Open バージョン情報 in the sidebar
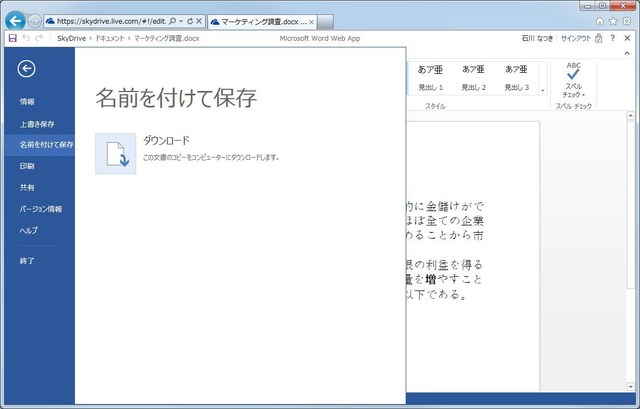 (x=41, y=209)
